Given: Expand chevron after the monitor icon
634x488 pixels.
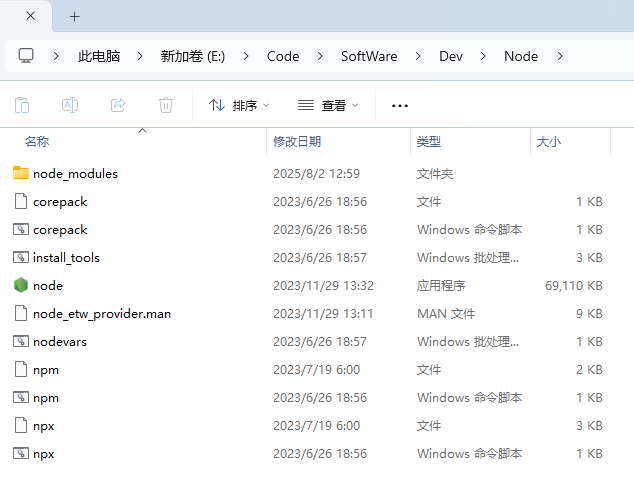Looking at the screenshot, I should 56,56.
